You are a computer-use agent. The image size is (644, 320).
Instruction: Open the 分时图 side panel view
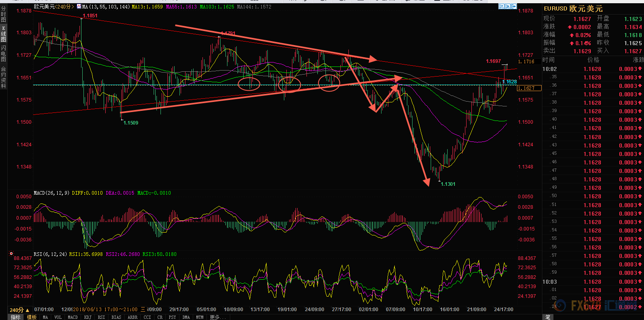tap(4, 14)
